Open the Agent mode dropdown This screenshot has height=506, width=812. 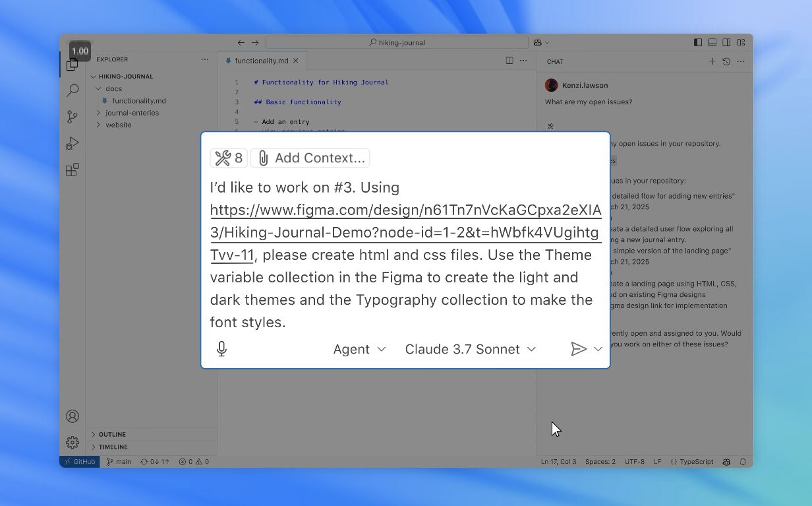[359, 349]
